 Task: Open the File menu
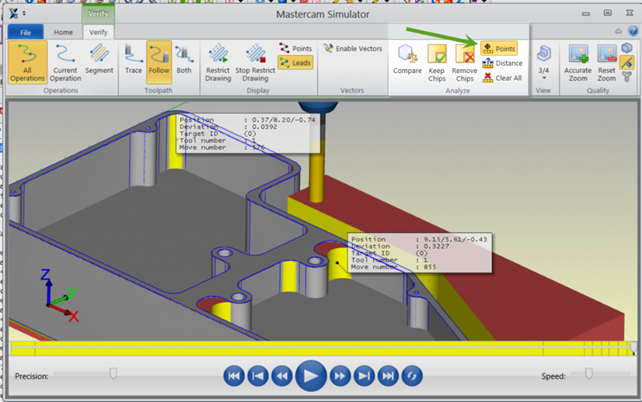click(25, 32)
